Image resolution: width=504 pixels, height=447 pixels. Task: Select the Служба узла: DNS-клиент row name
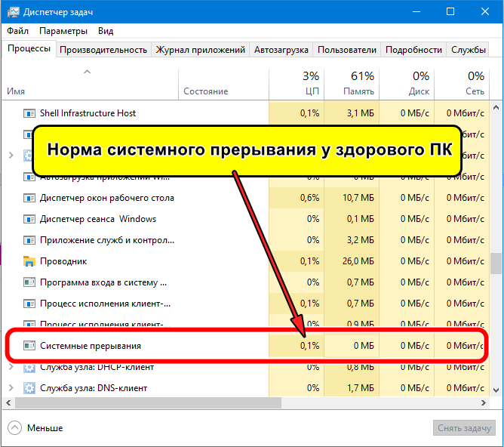click(94, 388)
